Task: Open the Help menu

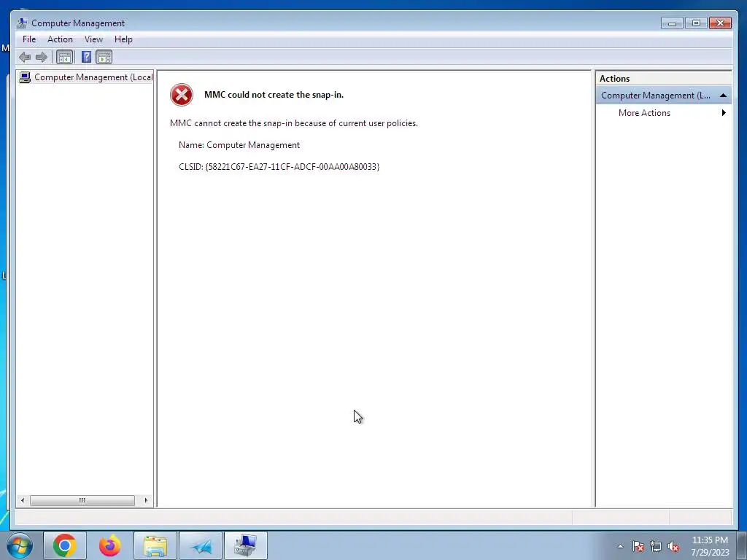Action: (123, 39)
